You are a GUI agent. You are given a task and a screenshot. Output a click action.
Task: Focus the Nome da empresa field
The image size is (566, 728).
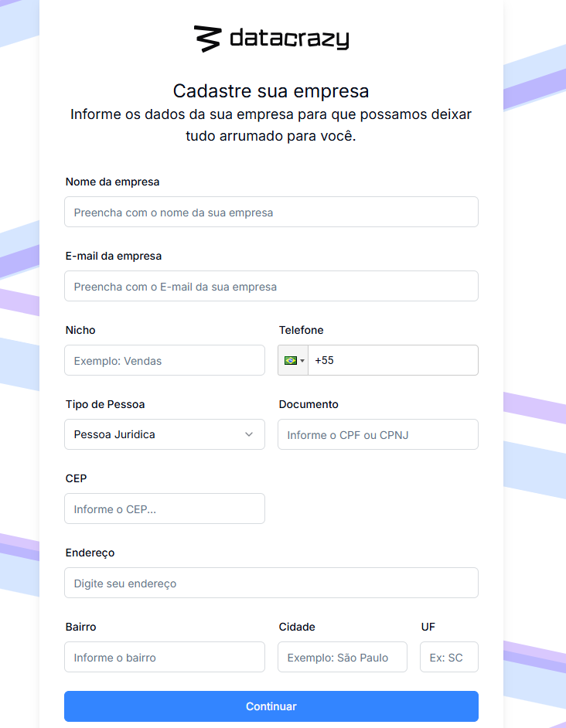pos(271,212)
